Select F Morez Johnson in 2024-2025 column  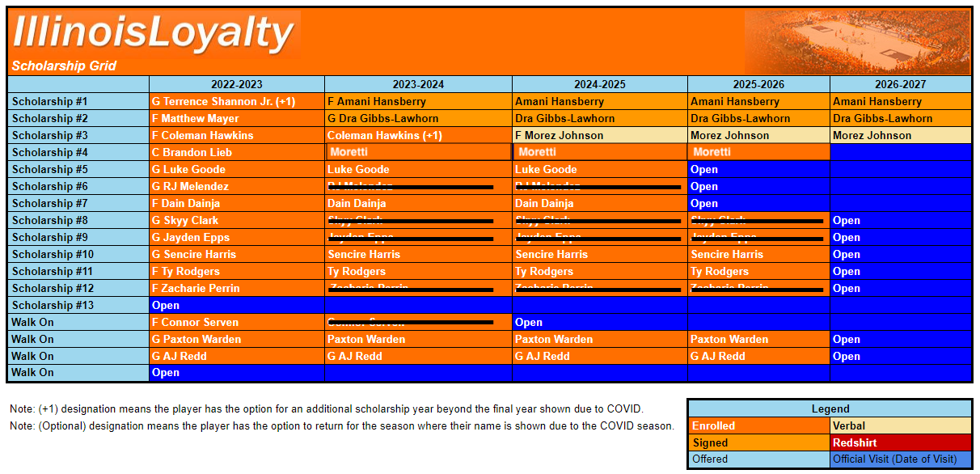click(x=599, y=136)
